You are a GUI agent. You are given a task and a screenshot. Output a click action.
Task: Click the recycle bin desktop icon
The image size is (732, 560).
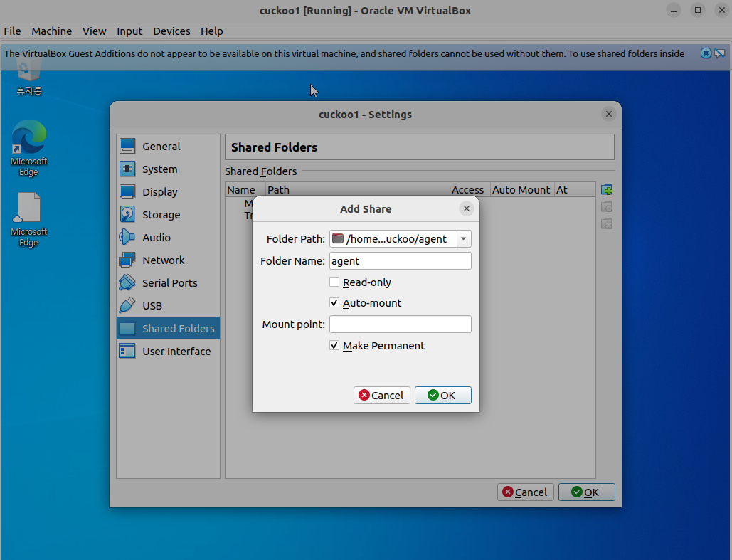tap(29, 77)
